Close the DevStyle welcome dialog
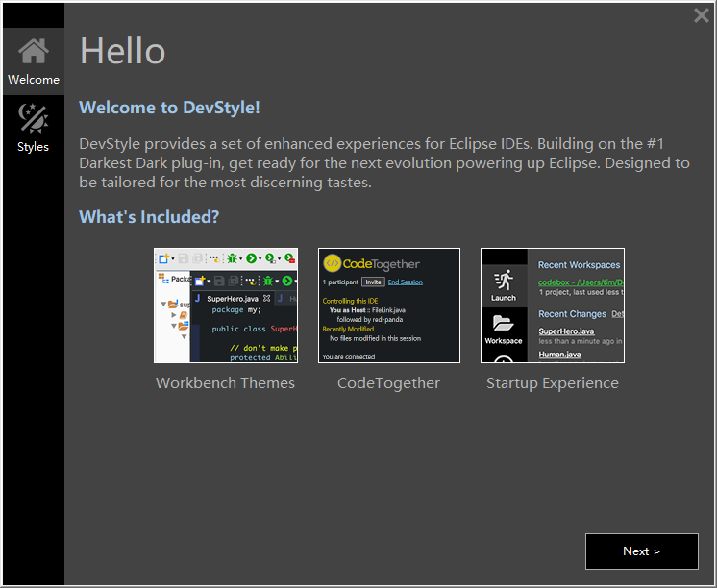Image resolution: width=717 pixels, height=588 pixels. click(x=701, y=15)
